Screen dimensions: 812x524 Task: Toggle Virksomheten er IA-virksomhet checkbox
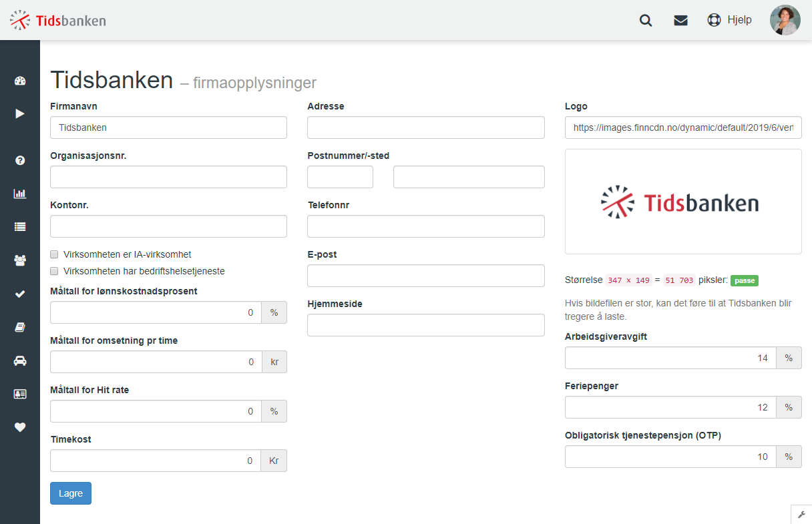click(54, 254)
